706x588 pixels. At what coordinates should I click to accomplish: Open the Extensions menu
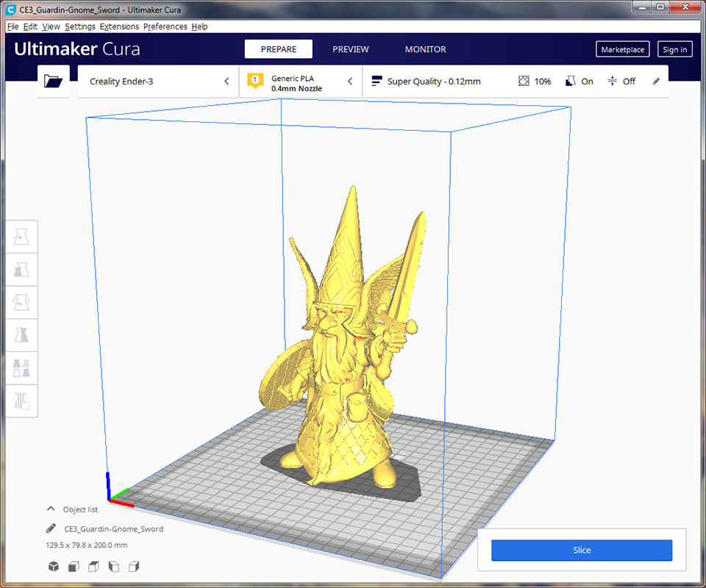pyautogui.click(x=119, y=26)
